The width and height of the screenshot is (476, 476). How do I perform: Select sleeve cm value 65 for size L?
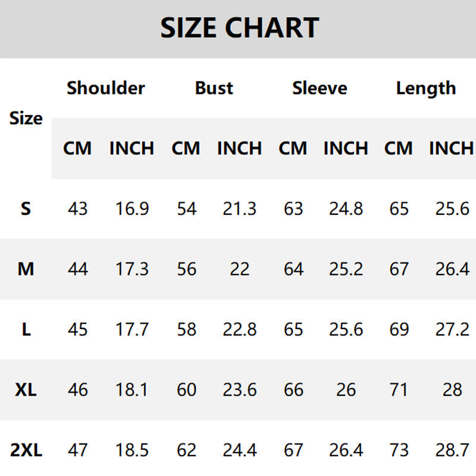point(293,329)
